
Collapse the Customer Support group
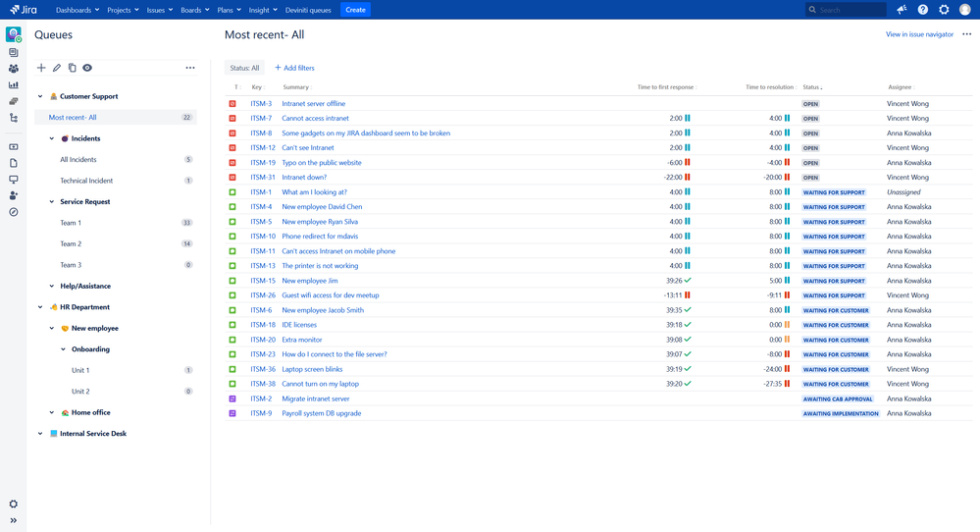point(40,96)
